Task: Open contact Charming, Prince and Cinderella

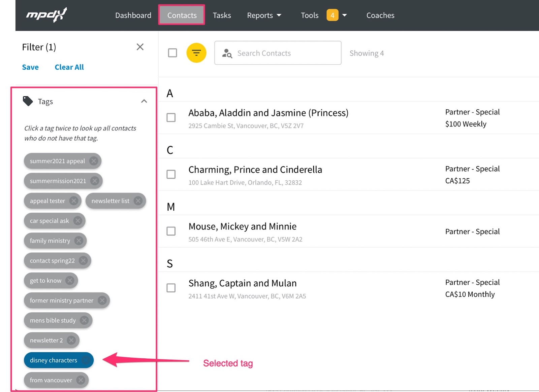Action: tap(255, 169)
